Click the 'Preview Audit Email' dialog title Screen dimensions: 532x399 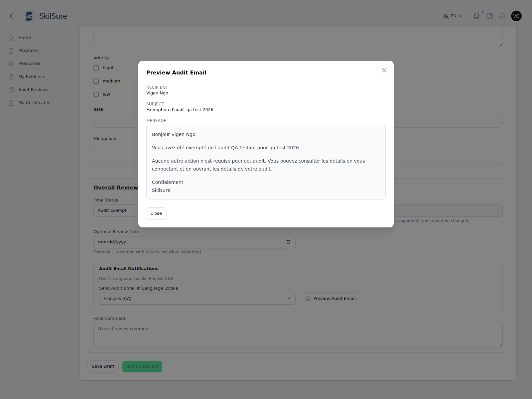tap(176, 72)
